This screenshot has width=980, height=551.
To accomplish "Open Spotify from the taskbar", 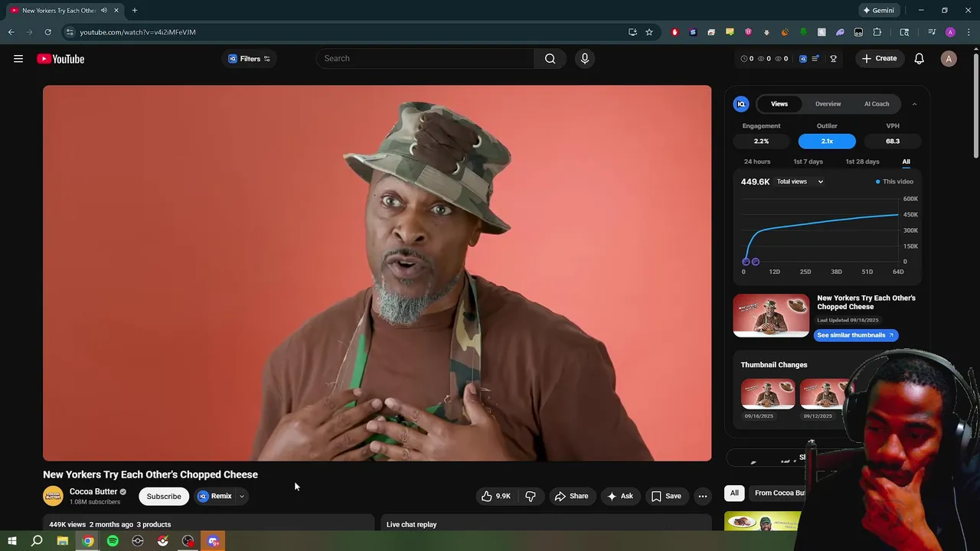I will [113, 541].
